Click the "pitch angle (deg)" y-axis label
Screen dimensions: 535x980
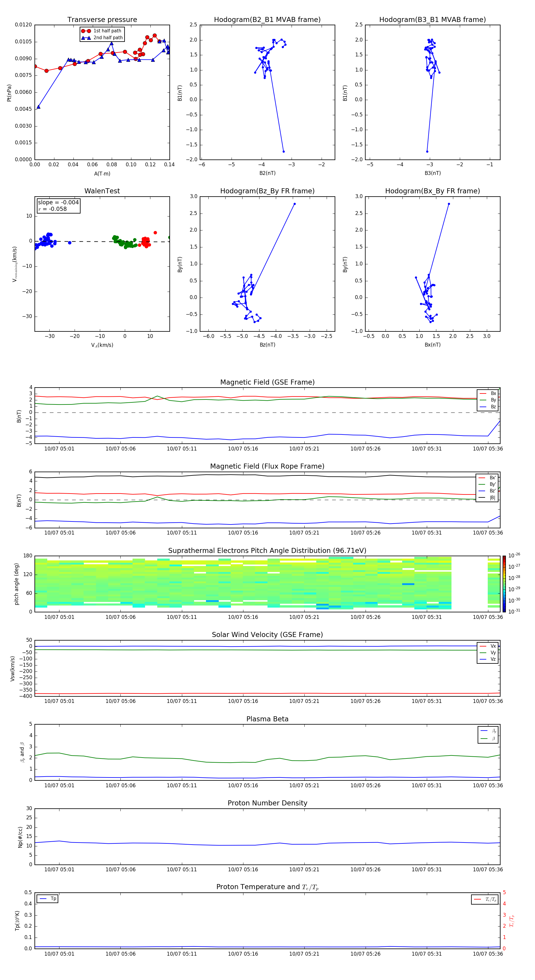pos(16,584)
